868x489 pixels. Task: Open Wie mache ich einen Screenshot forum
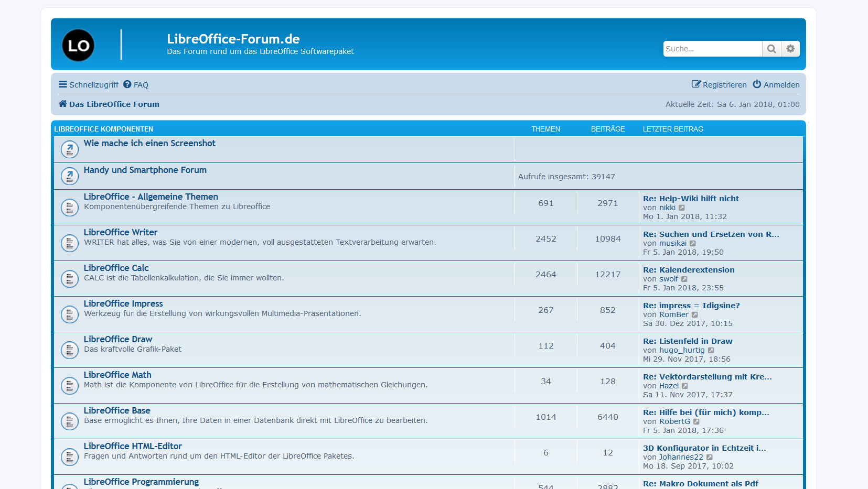pos(149,143)
